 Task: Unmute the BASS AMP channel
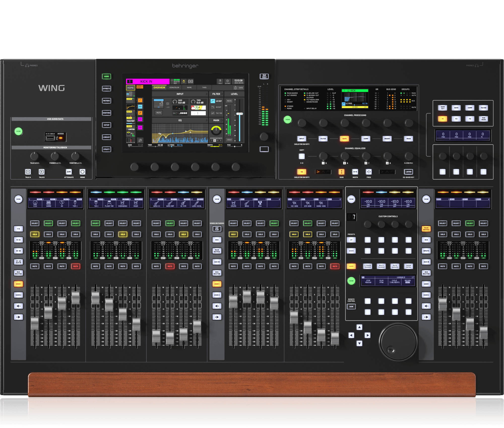170,266
